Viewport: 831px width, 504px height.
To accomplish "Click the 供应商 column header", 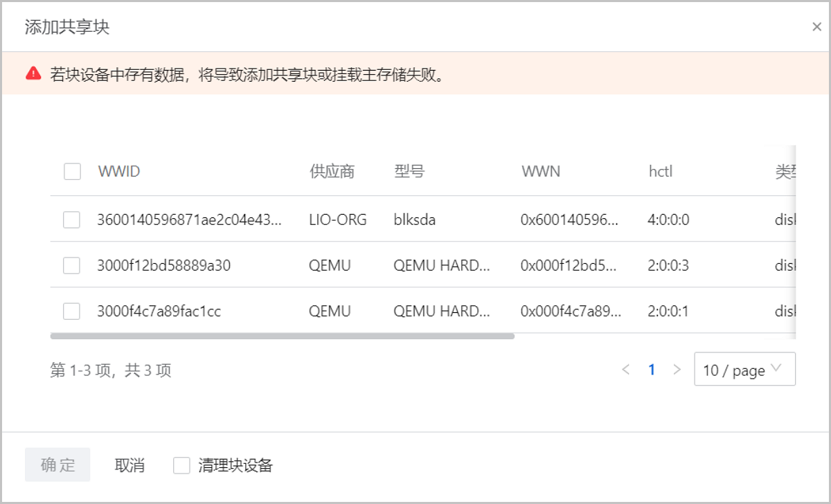I will [332, 172].
